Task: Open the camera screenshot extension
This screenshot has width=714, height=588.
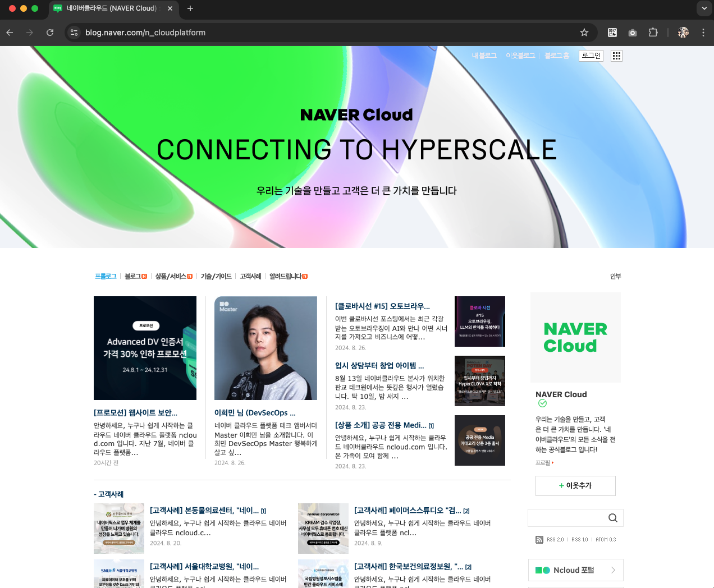Action: point(633,33)
